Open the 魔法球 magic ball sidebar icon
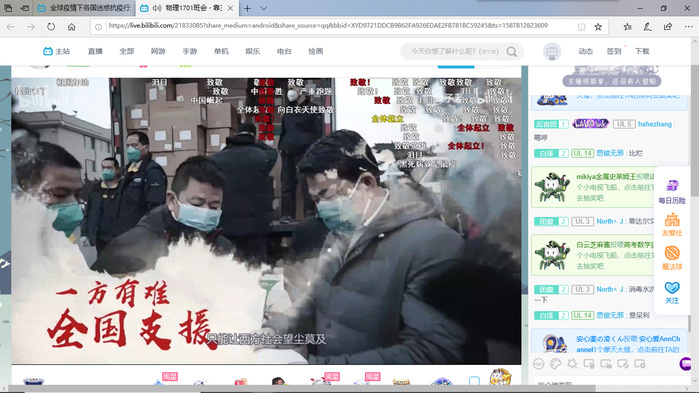 point(672,258)
